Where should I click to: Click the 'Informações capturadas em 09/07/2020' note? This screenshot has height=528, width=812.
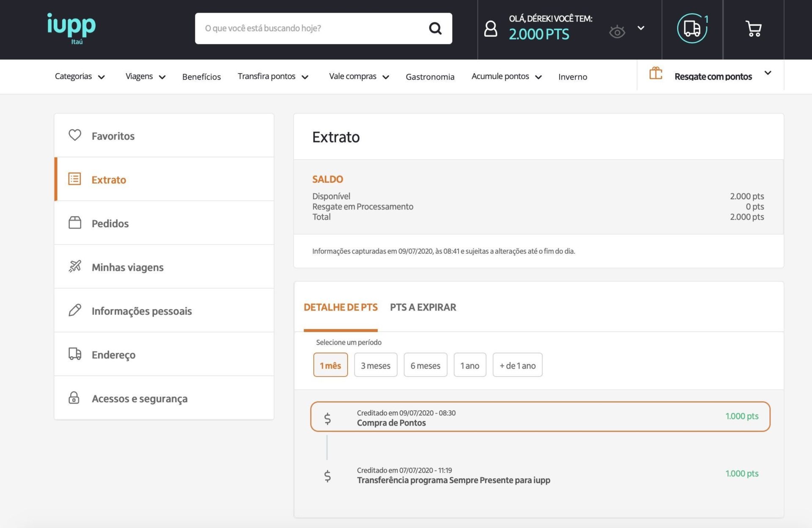pos(444,251)
